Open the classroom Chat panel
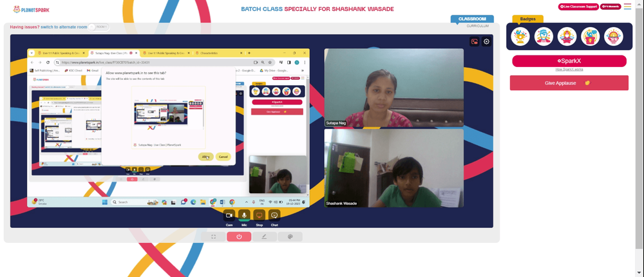Viewport: 644px width, 277px height. tap(274, 215)
